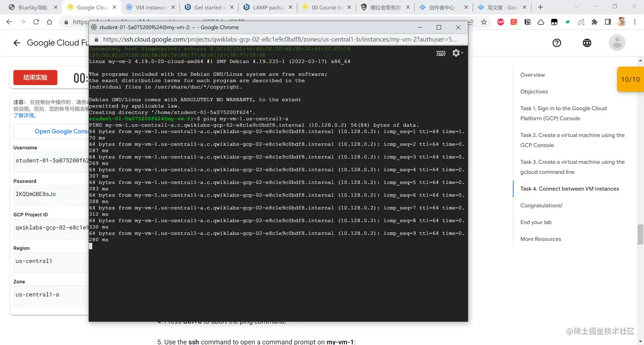Click the 10/10 score badge
The height and width of the screenshot is (345, 644).
click(630, 79)
